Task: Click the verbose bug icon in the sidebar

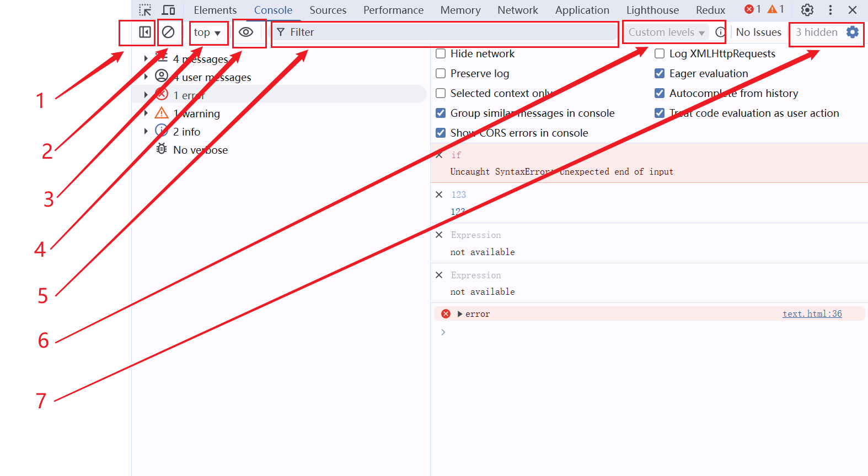Action: (162, 149)
